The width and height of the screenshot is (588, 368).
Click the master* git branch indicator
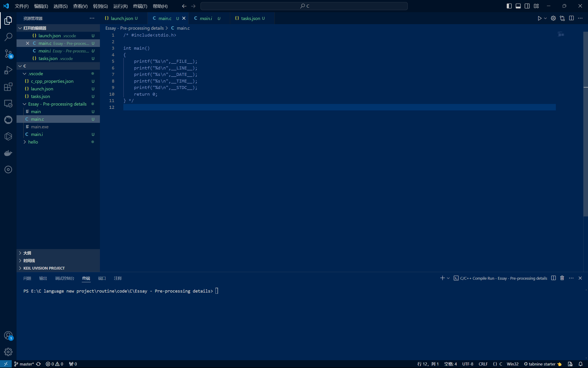[24, 364]
